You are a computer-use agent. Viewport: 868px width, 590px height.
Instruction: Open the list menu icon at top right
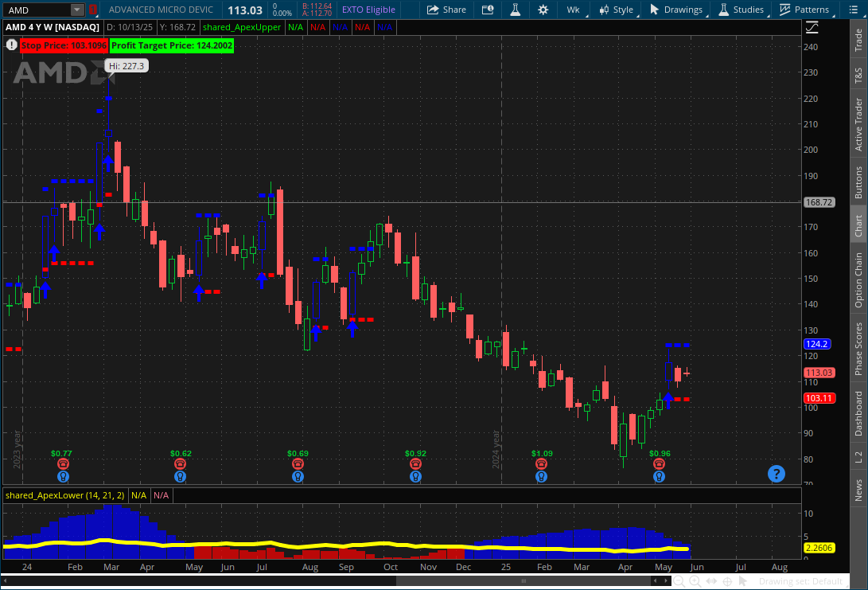click(853, 10)
